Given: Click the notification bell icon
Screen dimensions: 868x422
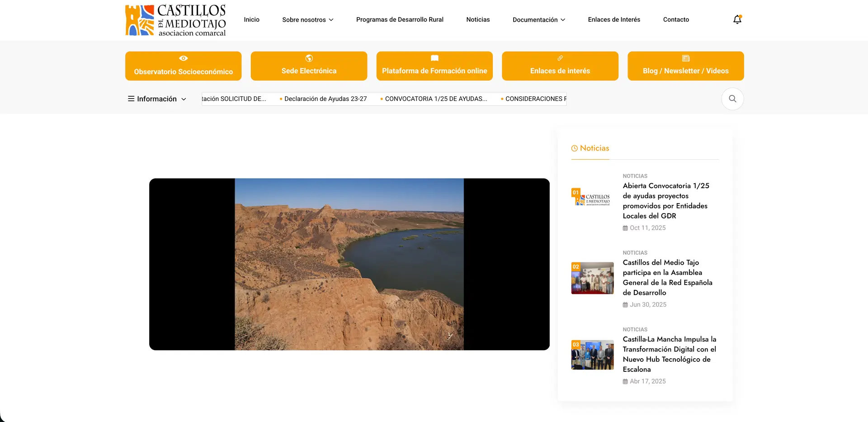Looking at the screenshot, I should [x=737, y=19].
